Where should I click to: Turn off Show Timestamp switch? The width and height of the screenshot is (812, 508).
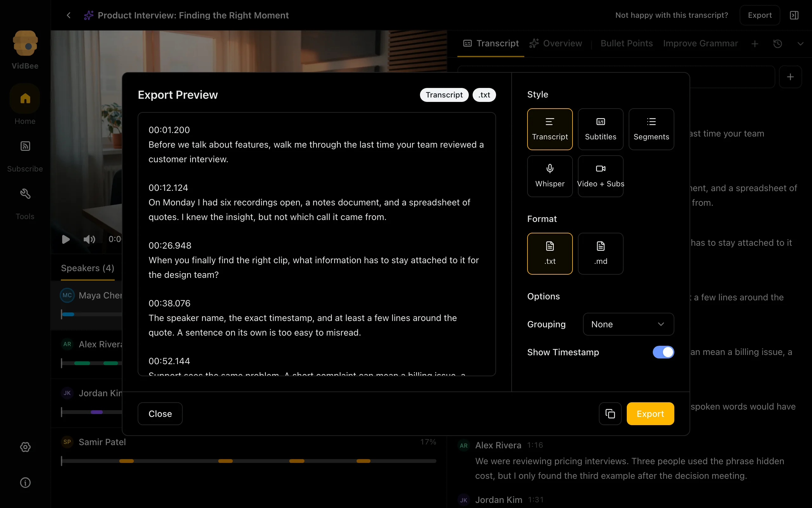tap(663, 352)
